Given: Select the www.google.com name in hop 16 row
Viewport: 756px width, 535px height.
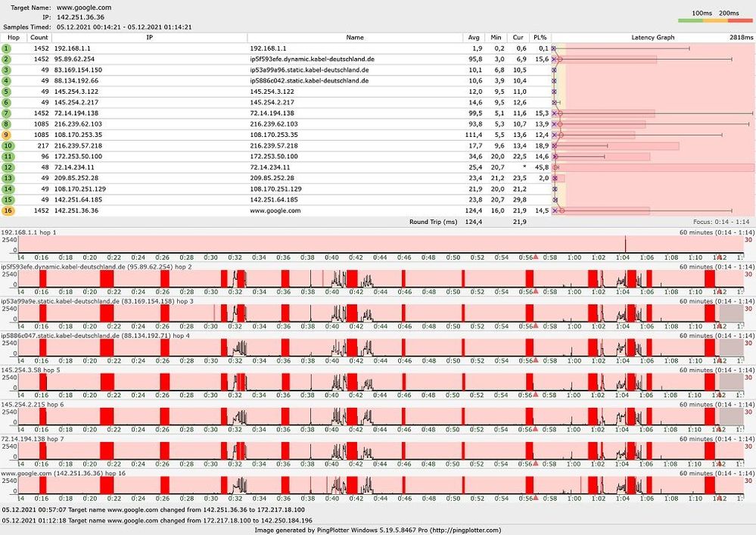Looking at the screenshot, I should [275, 210].
